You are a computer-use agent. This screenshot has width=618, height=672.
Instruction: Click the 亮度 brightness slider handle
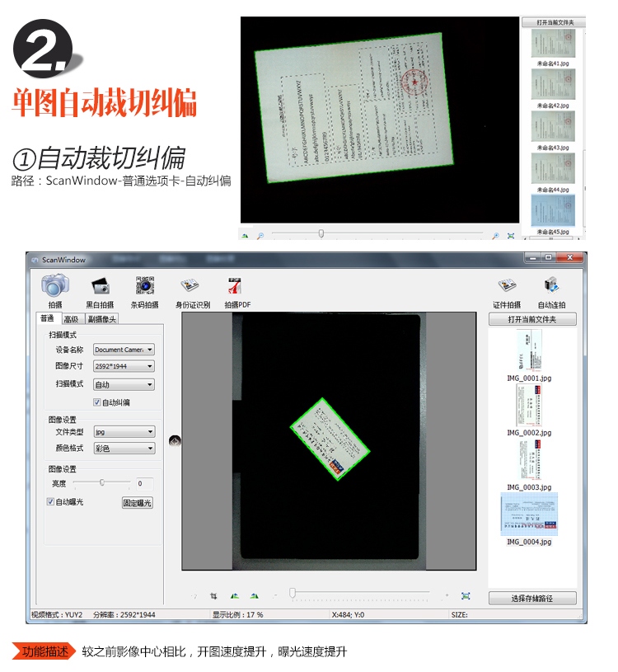coord(102,482)
